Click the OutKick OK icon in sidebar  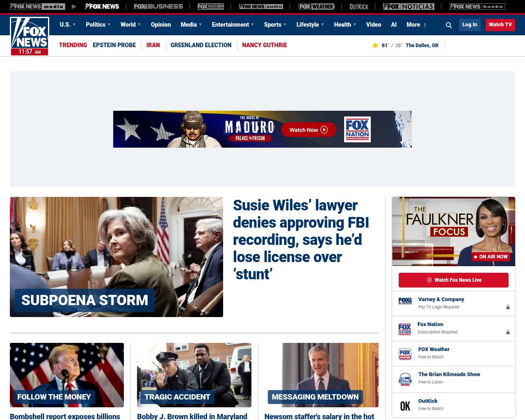[405, 406]
